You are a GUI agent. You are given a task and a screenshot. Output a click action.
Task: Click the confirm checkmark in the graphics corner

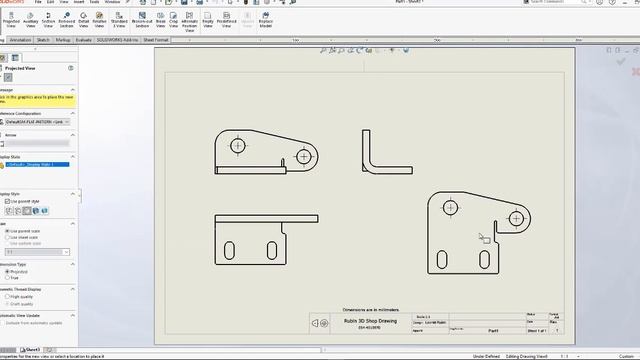pos(621,62)
